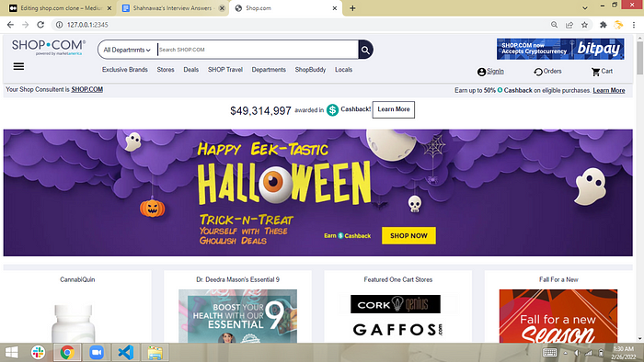Image resolution: width=644 pixels, height=362 pixels.
Task: Open the Deals menu item
Action: (x=191, y=70)
